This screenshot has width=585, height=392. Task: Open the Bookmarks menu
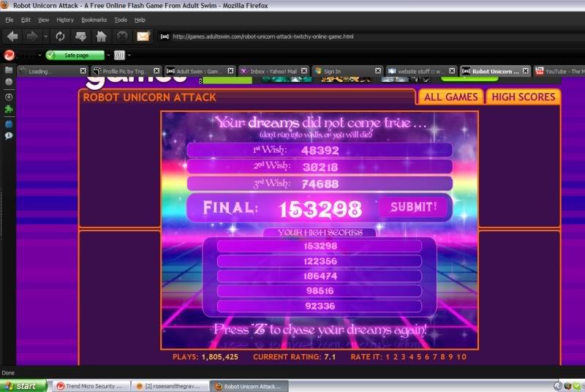tap(94, 20)
